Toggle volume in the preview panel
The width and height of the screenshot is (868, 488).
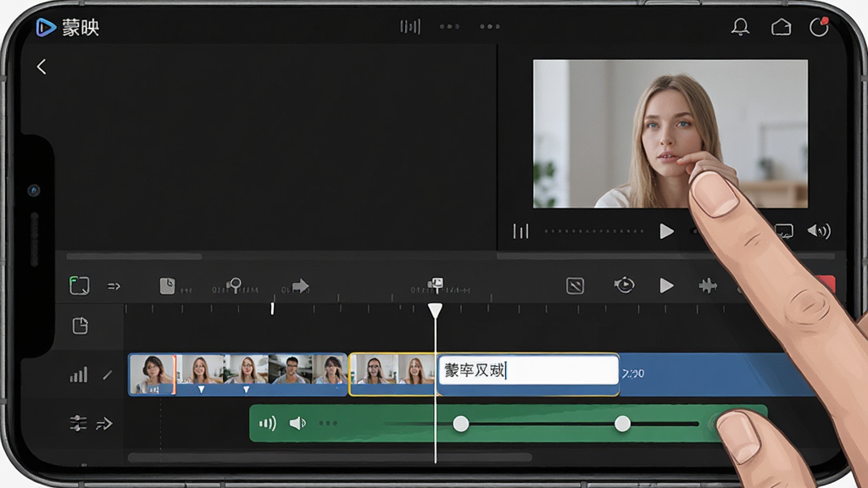point(819,230)
